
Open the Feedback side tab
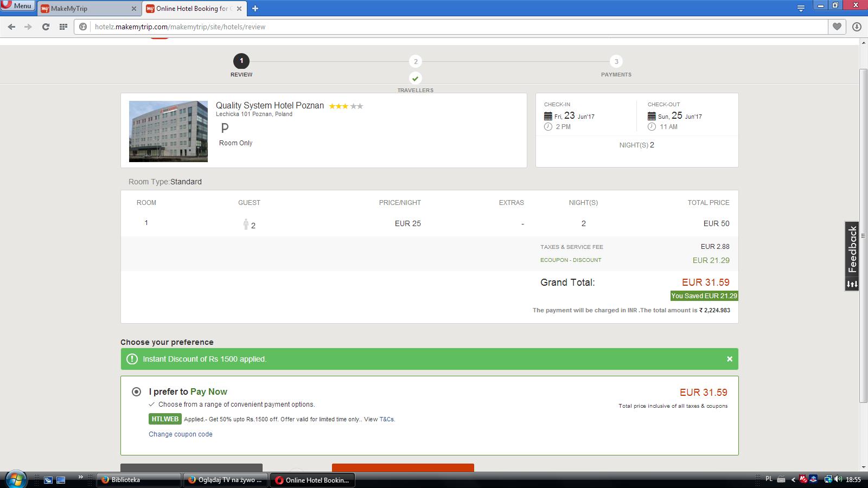pos(852,256)
